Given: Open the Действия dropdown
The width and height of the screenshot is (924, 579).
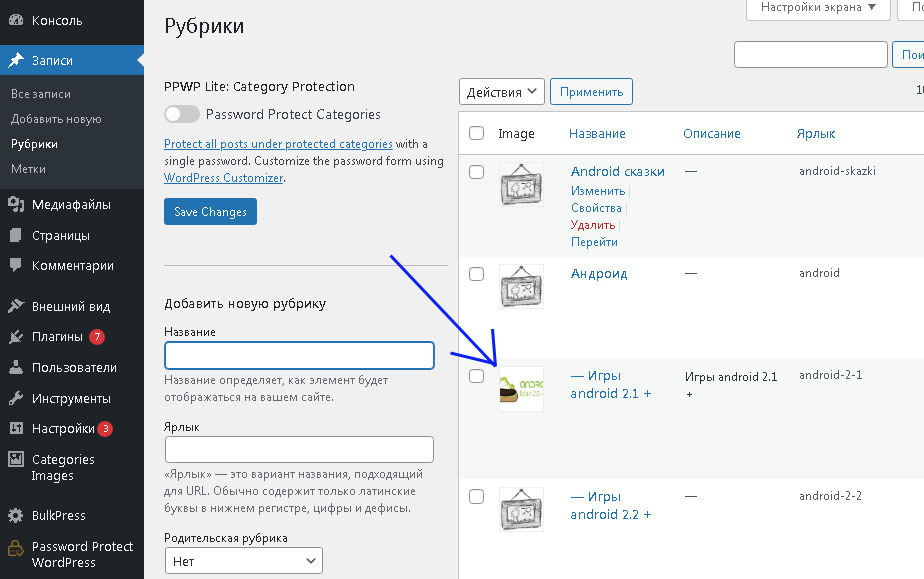Looking at the screenshot, I should 501,91.
